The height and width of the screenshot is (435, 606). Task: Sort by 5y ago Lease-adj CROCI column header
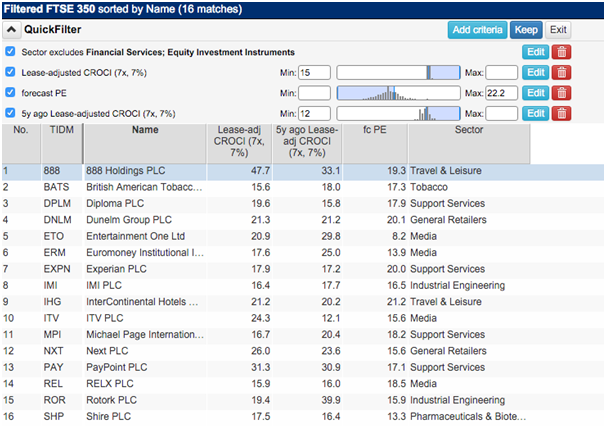tap(307, 143)
